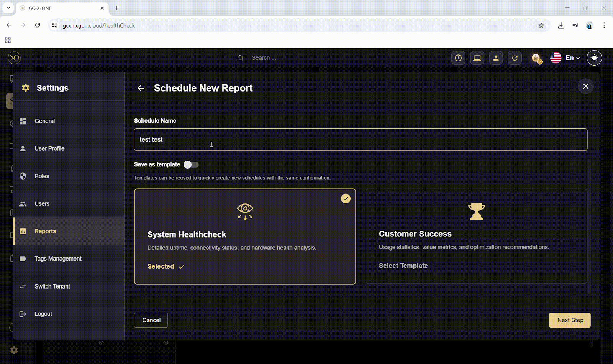Open Chrome's three-dot menu
The image size is (613, 364).
[604, 25]
